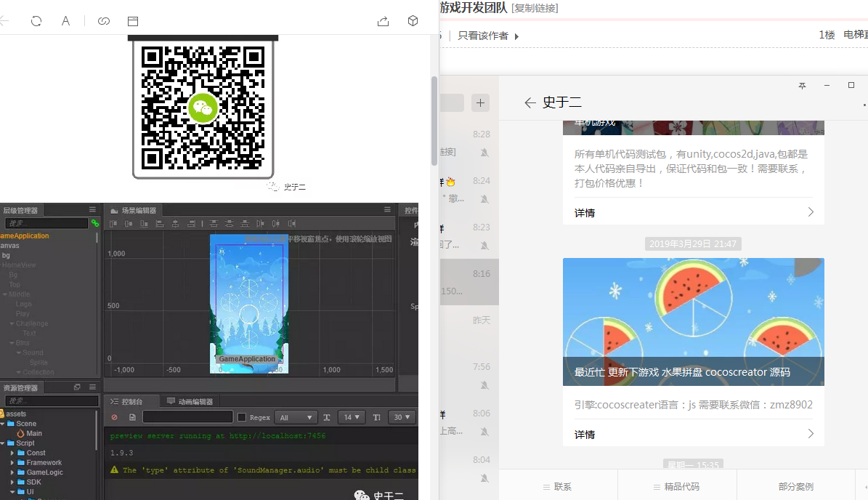Open the hierarchy panel hamburger menu
This screenshot has height=500, width=868.
point(92,210)
